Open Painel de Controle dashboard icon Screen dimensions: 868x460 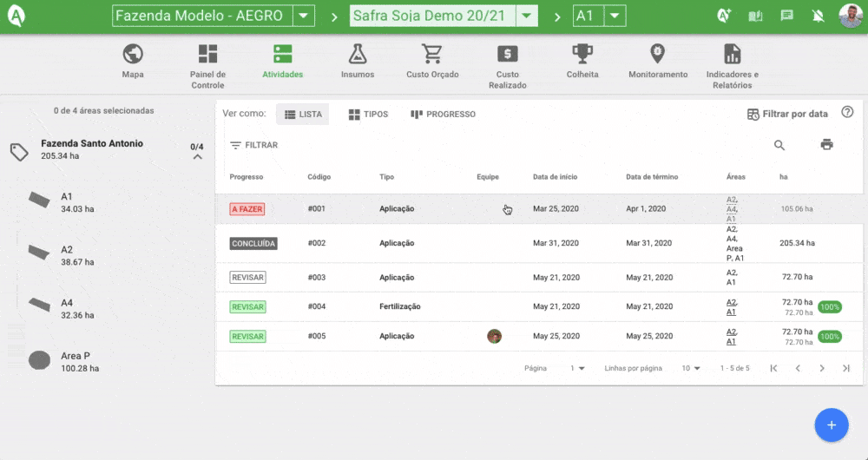[x=207, y=55]
